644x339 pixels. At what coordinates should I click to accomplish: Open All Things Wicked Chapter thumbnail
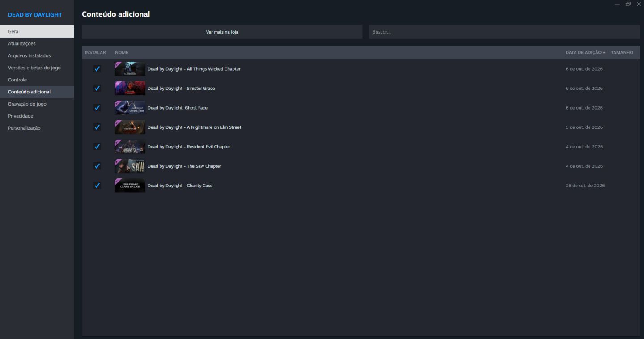(x=130, y=69)
